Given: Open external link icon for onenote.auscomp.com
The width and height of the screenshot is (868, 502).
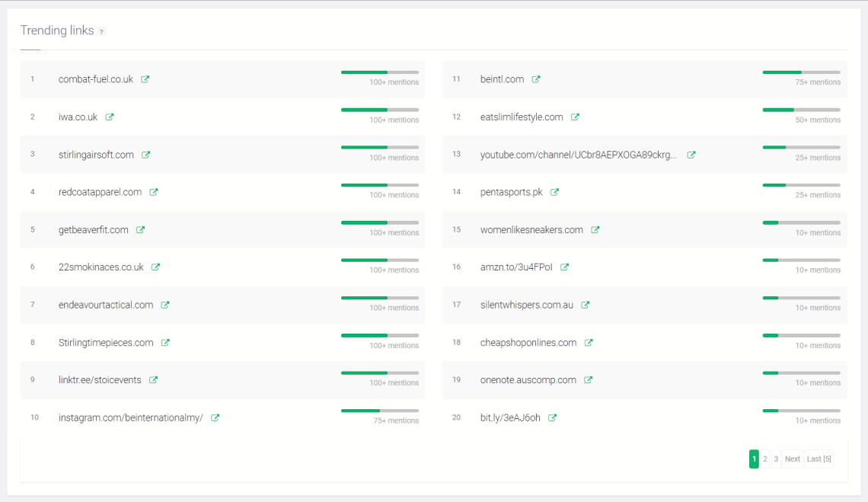Looking at the screenshot, I should tap(589, 380).
